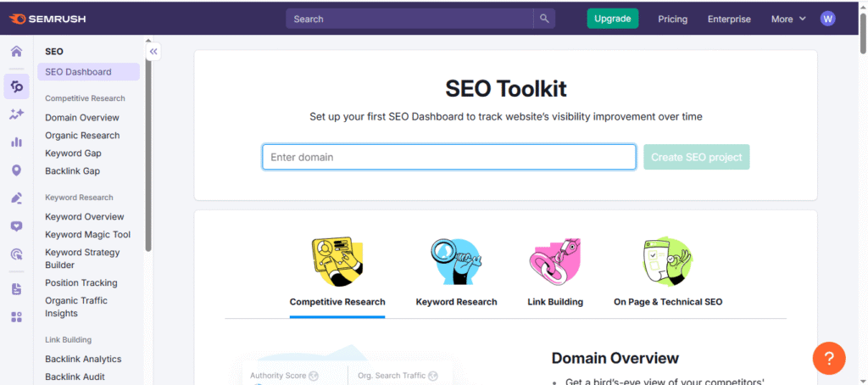Open Backlink Analytics in sidebar
868x385 pixels.
[83, 359]
